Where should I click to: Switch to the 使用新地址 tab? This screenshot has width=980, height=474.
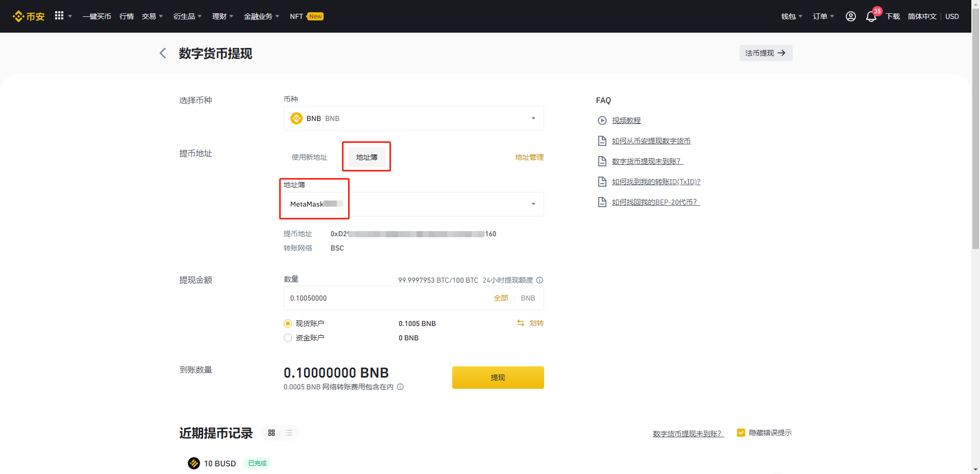[309, 157]
